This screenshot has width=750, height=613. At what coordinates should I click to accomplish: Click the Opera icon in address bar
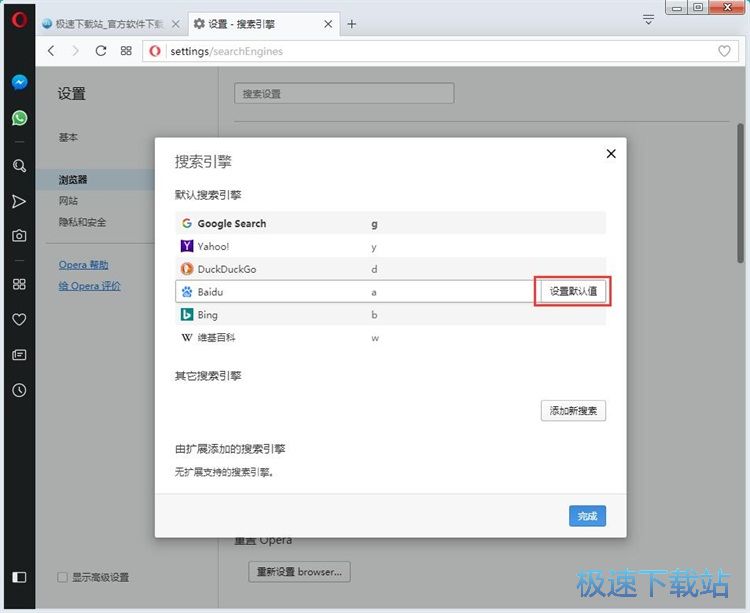(x=154, y=51)
